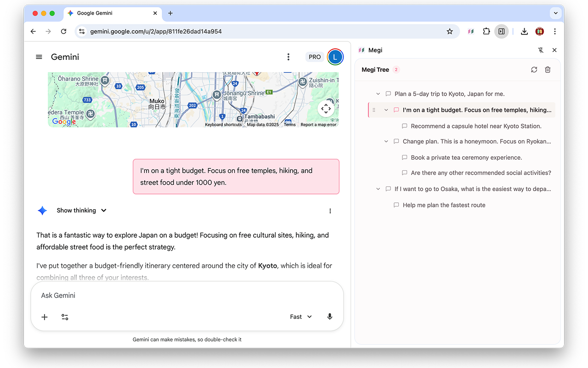
Task: Select the Google Gemini browser tab
Action: [112, 13]
